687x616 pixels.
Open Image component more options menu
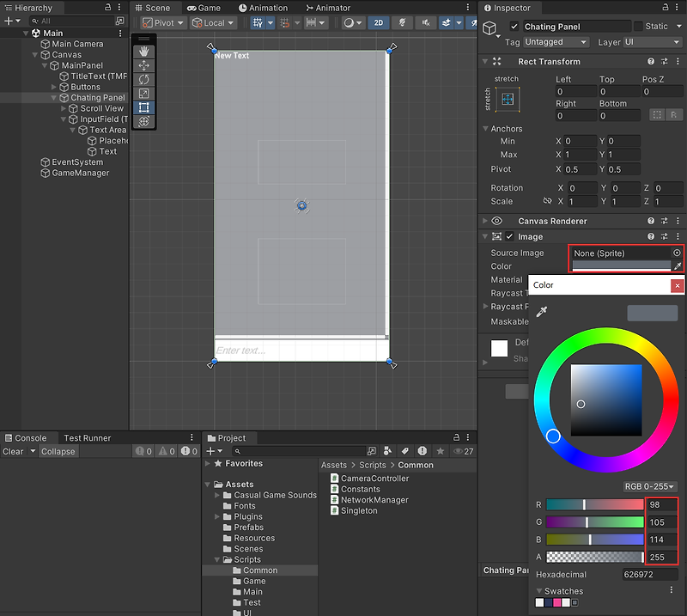coord(678,236)
